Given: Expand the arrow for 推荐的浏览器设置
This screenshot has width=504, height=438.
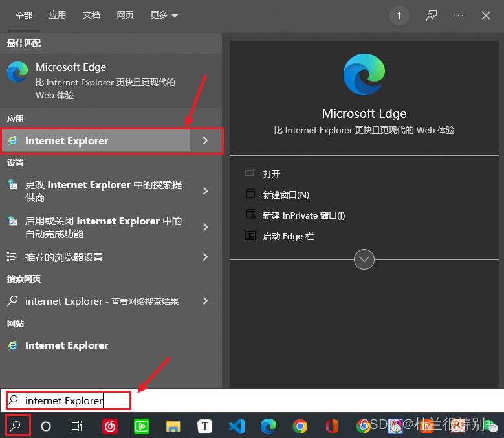Looking at the screenshot, I should coord(206,257).
